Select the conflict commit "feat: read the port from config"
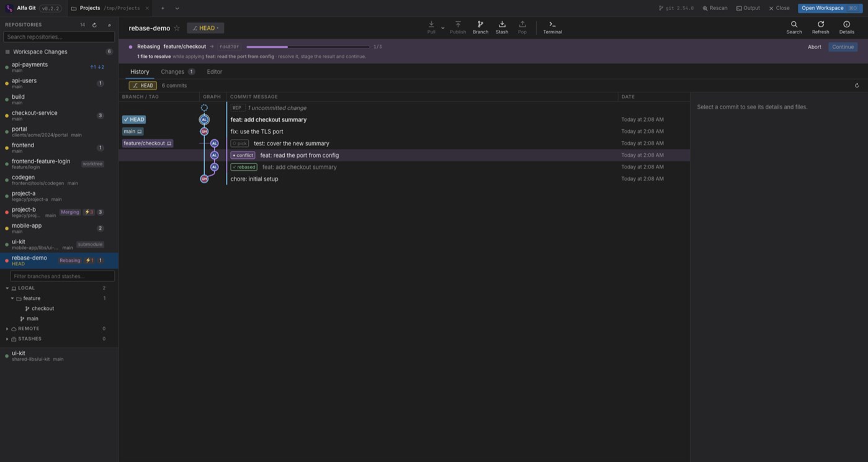The image size is (868, 462). coord(404,155)
